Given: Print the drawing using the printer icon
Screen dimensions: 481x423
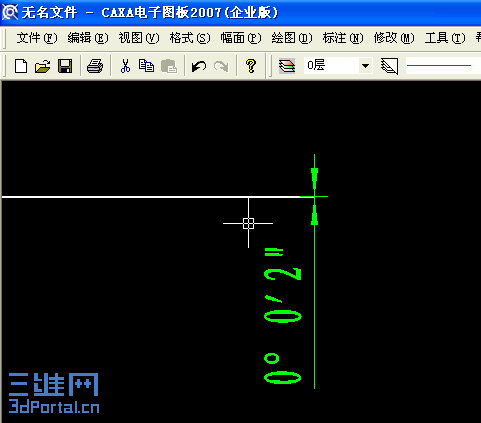Looking at the screenshot, I should point(95,66).
